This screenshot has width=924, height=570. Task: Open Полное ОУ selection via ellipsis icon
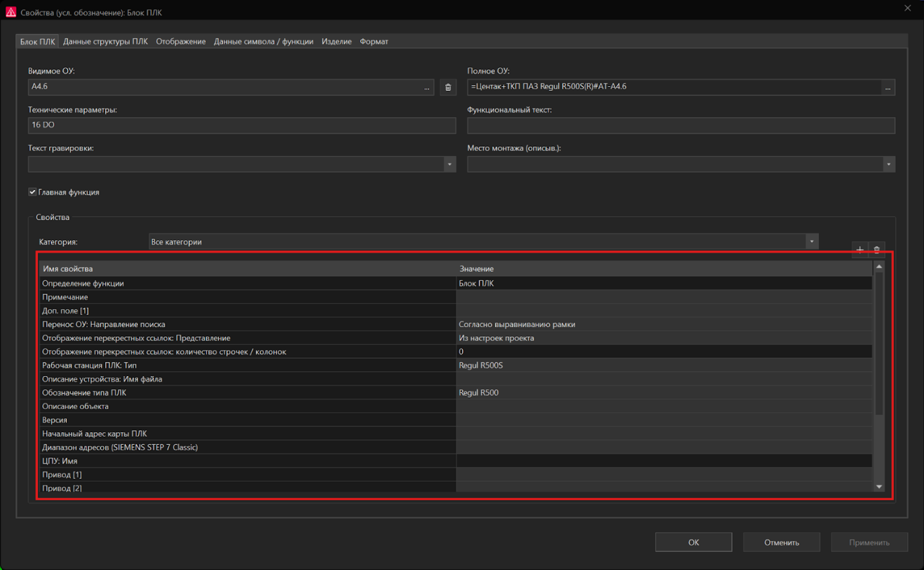887,87
